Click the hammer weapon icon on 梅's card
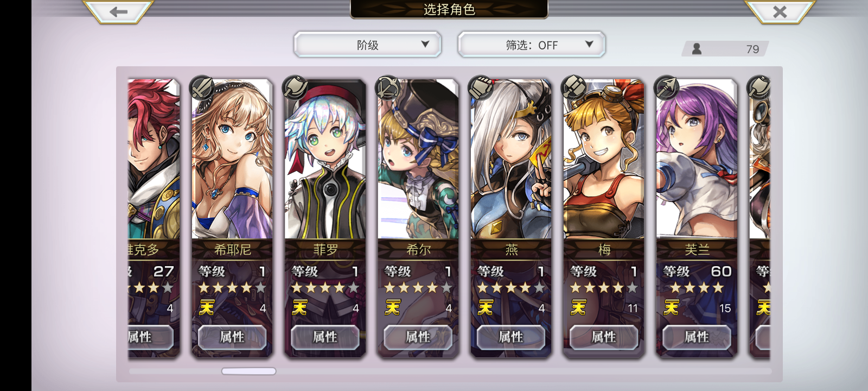The height and width of the screenshot is (391, 868). pos(574,87)
